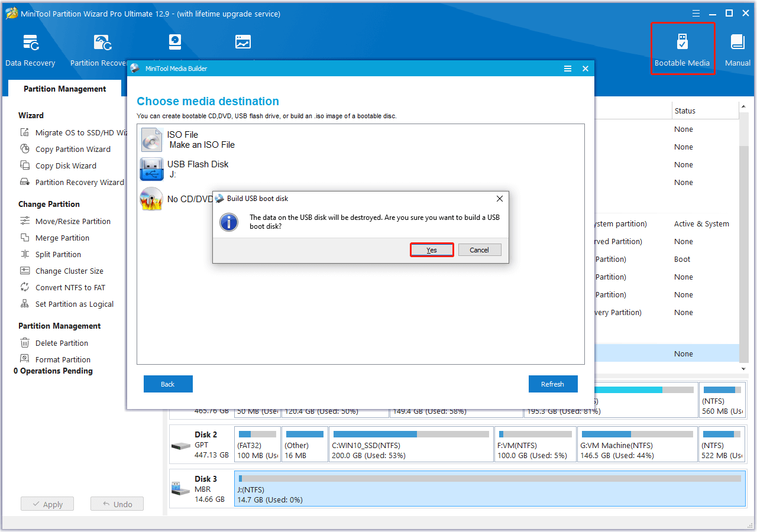Open Partition Recovery tool
The width and height of the screenshot is (757, 532).
pyautogui.click(x=99, y=50)
